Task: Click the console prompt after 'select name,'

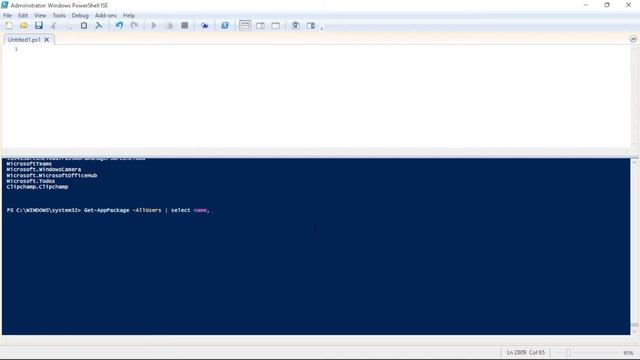Action: (x=212, y=210)
